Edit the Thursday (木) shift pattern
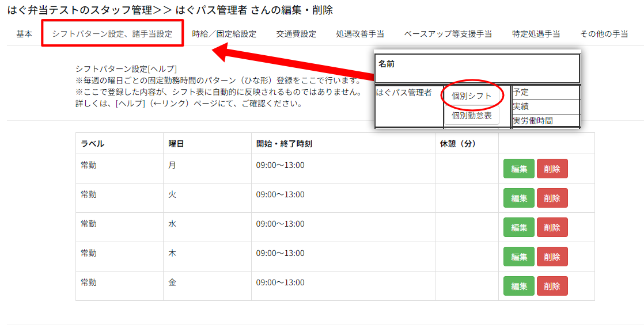This screenshot has width=644, height=325. coord(518,257)
